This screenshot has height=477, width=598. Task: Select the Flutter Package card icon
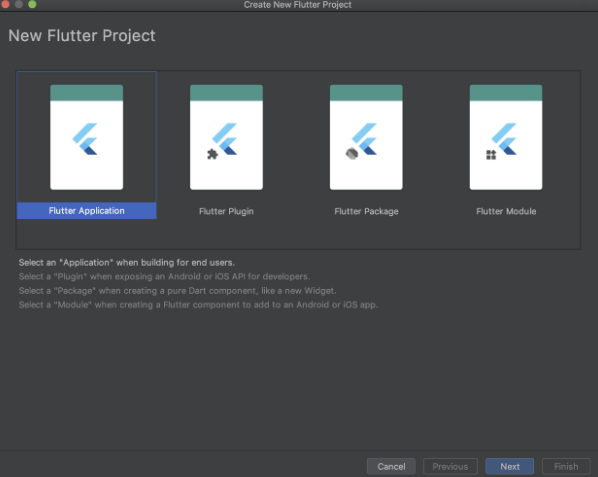366,137
